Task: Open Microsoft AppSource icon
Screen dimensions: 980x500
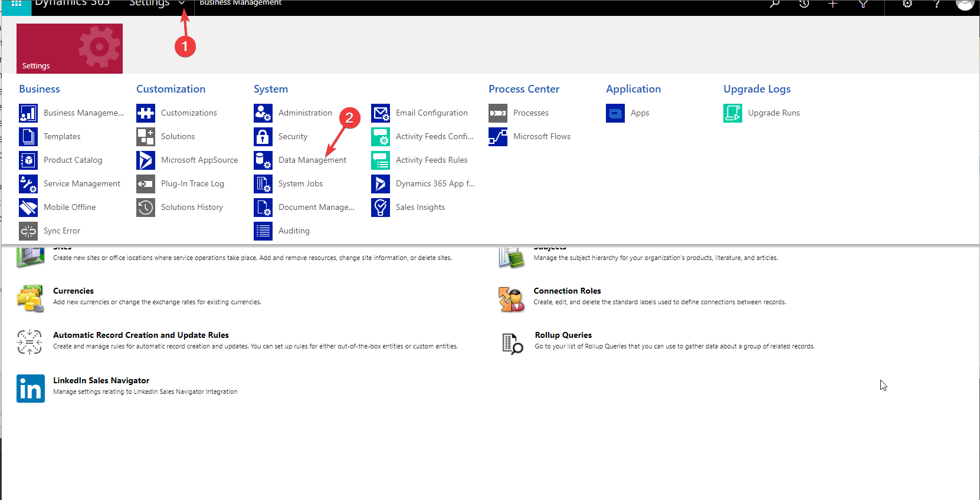Action: point(146,160)
